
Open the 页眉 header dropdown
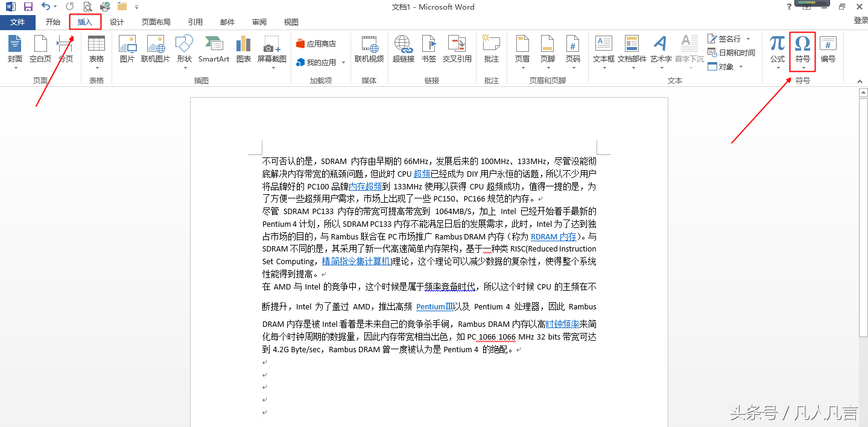[522, 51]
